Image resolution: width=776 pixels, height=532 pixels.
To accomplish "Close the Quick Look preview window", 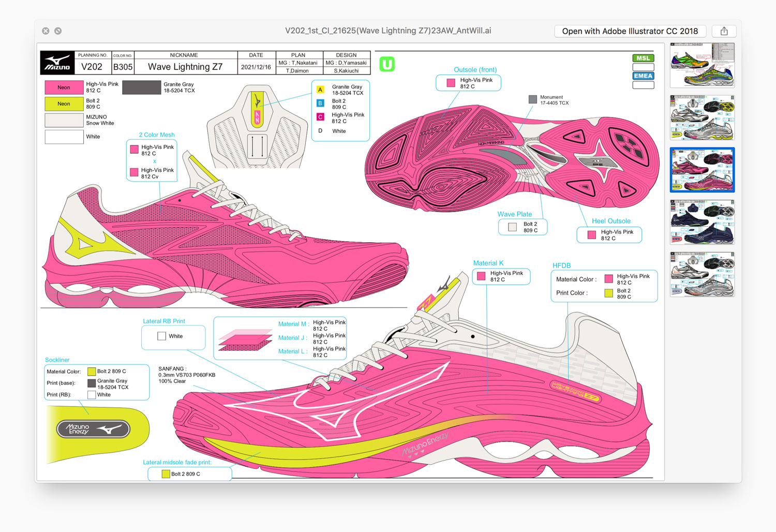I will coord(46,31).
